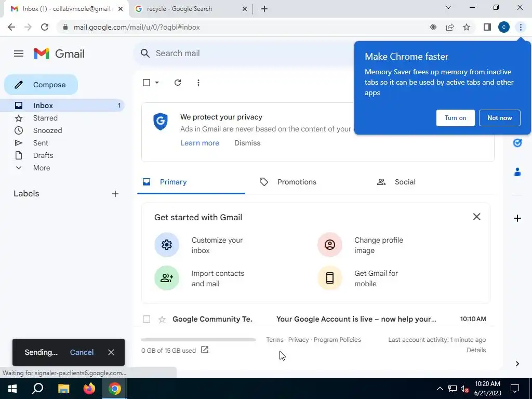532x399 pixels.
Task: Switch to the recycle - Google Search tab
Action: [191, 9]
